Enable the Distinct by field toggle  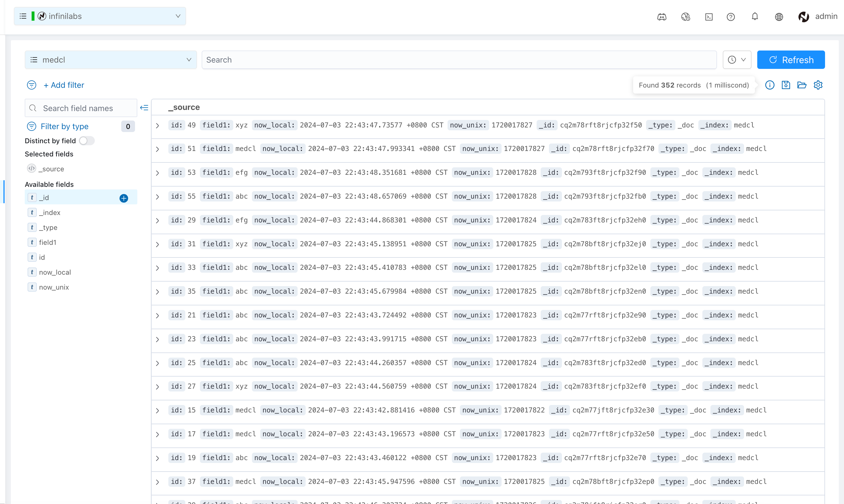point(87,140)
